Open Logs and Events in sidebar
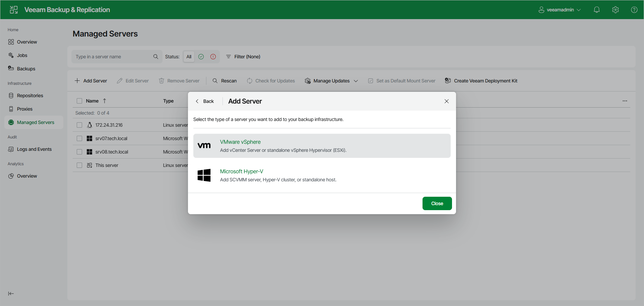The image size is (644, 306). (34, 149)
